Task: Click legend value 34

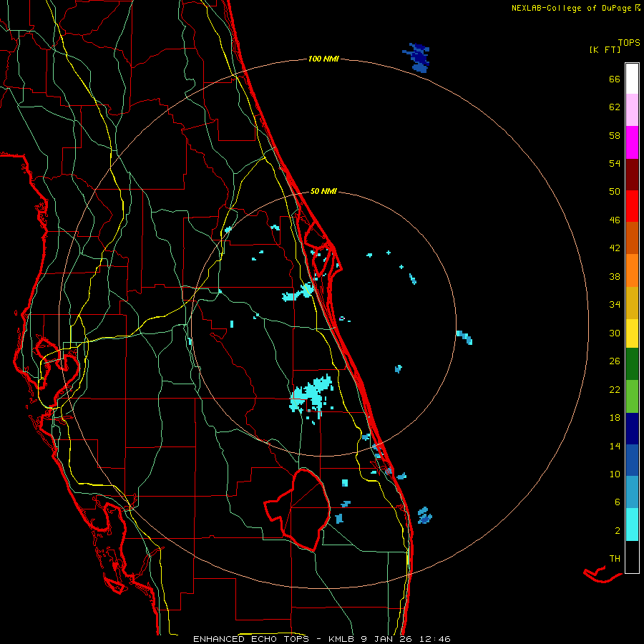Action: pos(615,305)
